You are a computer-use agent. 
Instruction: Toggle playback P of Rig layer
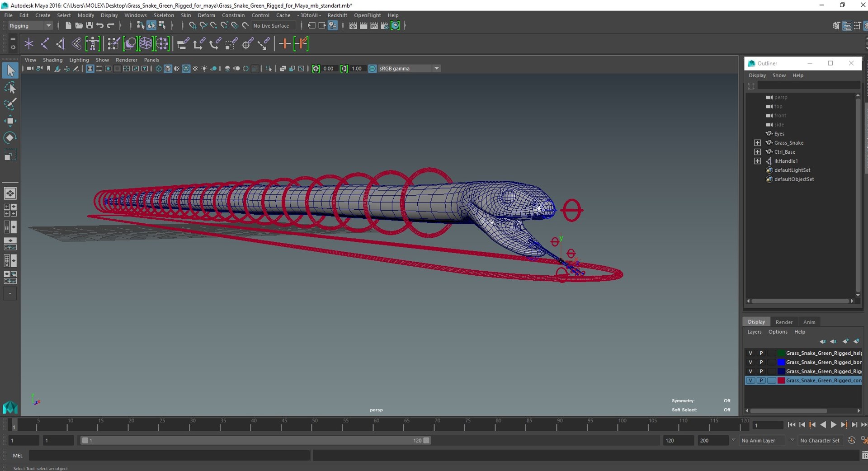(761, 371)
